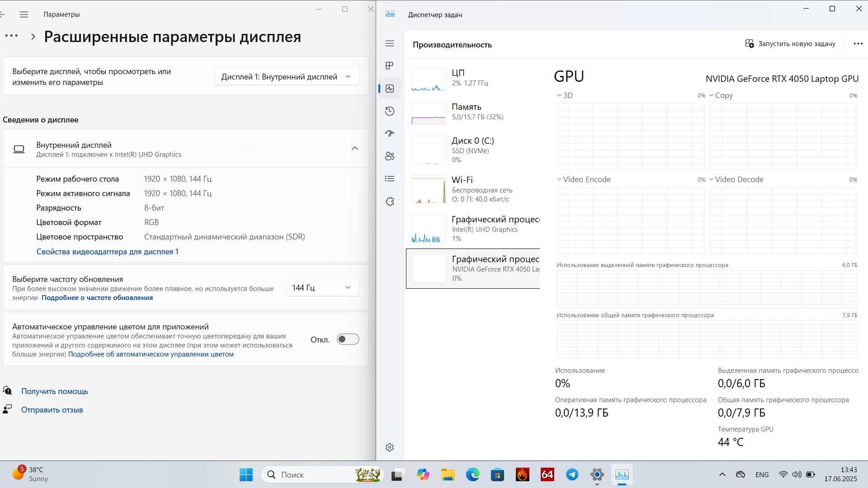Click the 3D engine usage graph

tap(631, 136)
